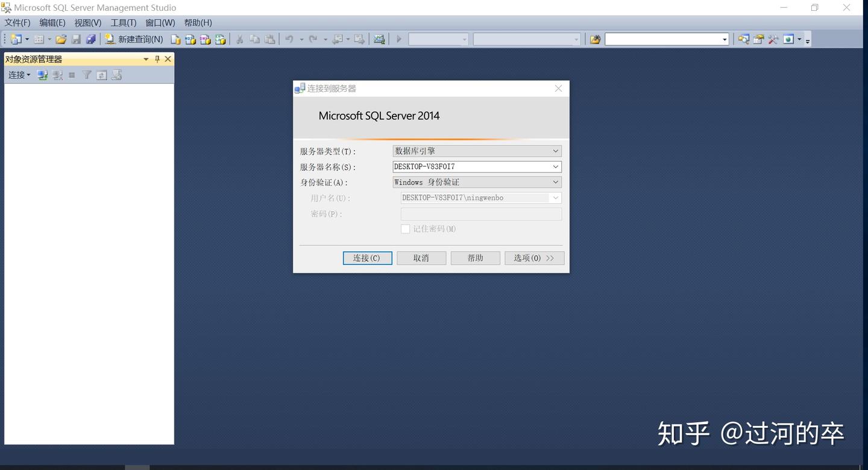Click the Save floppy disk icon
The image size is (868, 470).
pos(76,39)
